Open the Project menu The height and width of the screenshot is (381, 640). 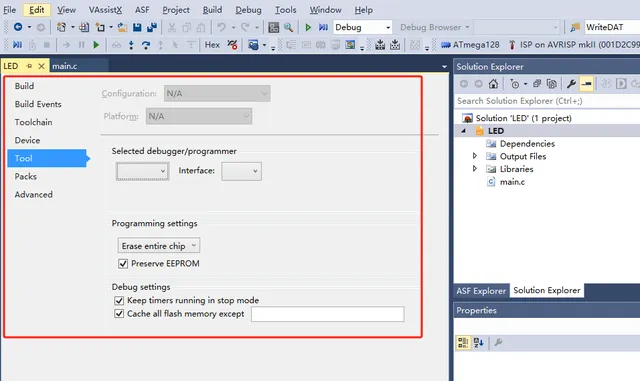pyautogui.click(x=176, y=10)
